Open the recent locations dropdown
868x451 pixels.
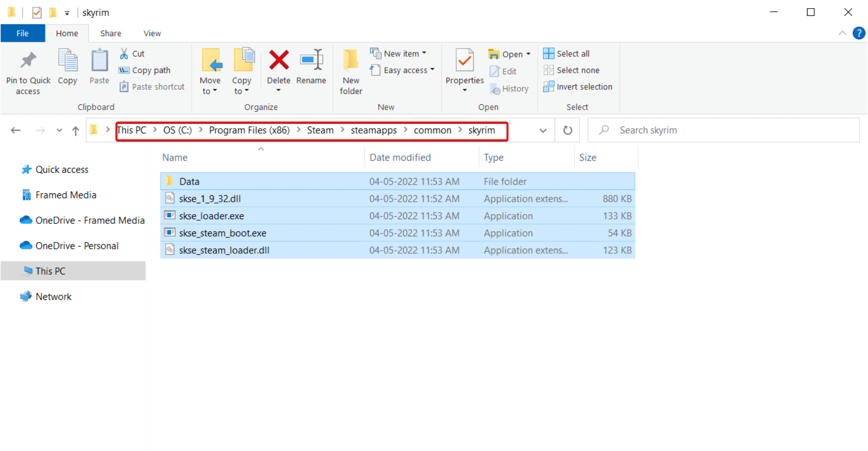click(x=59, y=130)
